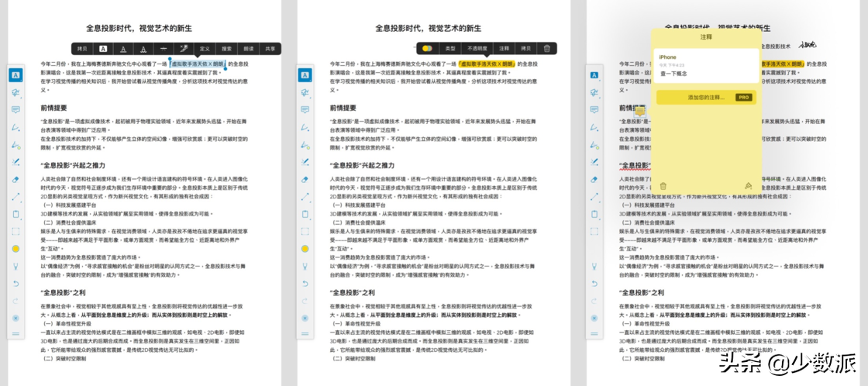Image resolution: width=868 pixels, height=386 pixels.
Task: Choose 朗读 in the text popup menu
Action: 249,49
